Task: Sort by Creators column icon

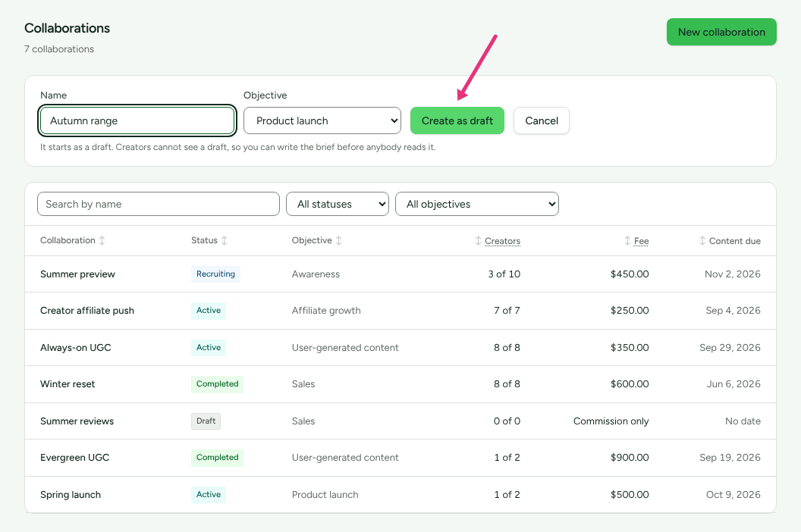Action: [478, 240]
